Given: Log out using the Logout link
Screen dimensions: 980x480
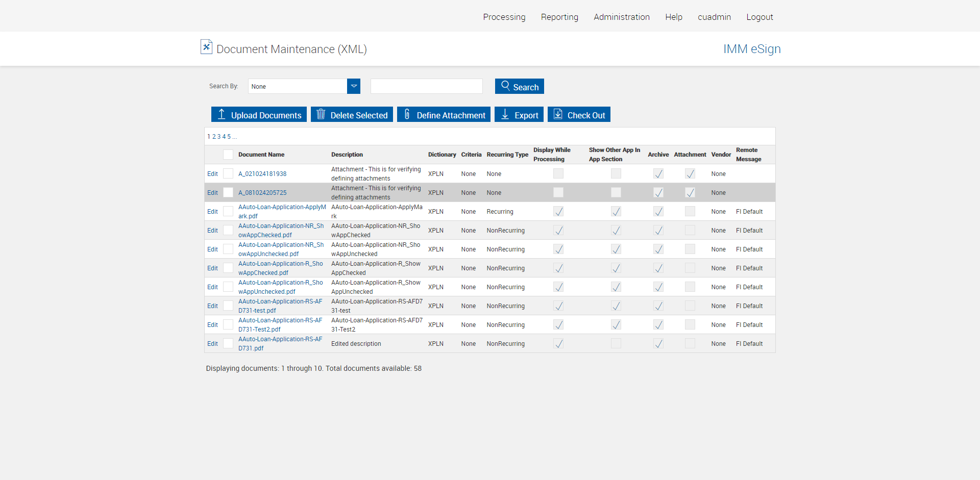Looking at the screenshot, I should click(759, 17).
